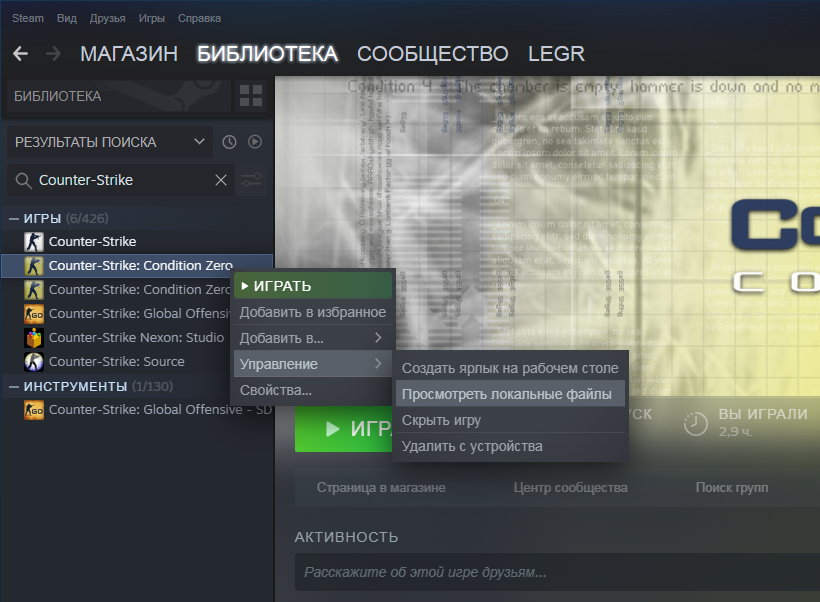The width and height of the screenshot is (820, 602).
Task: Click play time clock icon
Action: (x=696, y=423)
